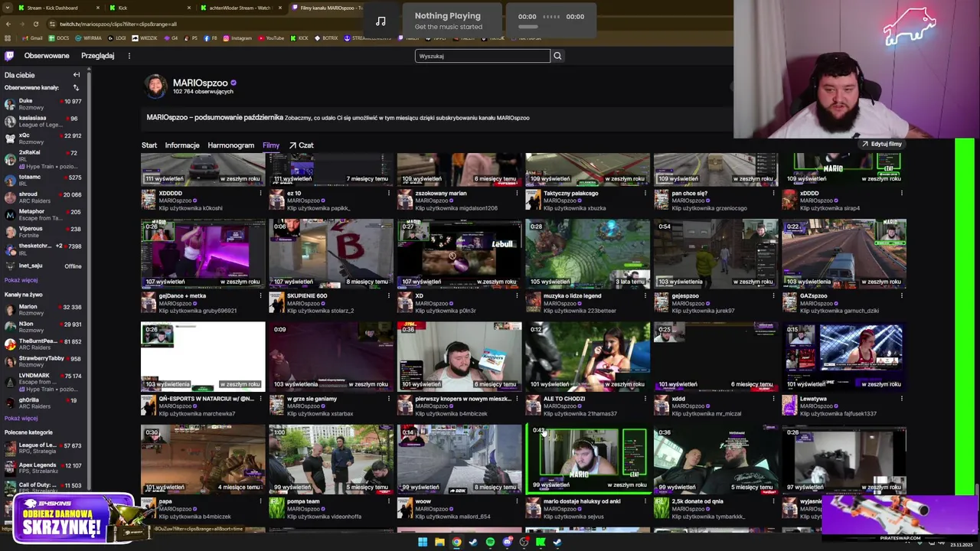Play the muzyka o lidze legend clip
The width and height of the screenshot is (980, 551).
pyautogui.click(x=588, y=253)
